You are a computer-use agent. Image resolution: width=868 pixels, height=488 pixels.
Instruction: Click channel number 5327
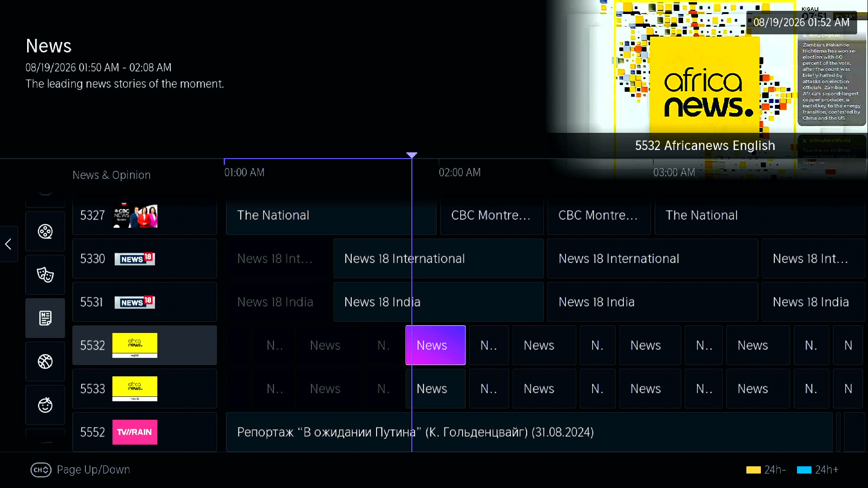coord(92,215)
